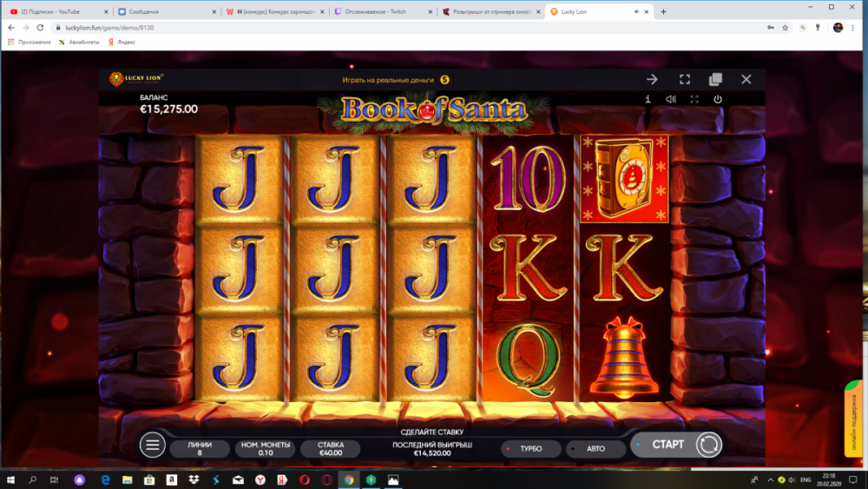Click the Windows Start button
Image resolution: width=868 pixels, height=489 pixels.
[x=10, y=479]
